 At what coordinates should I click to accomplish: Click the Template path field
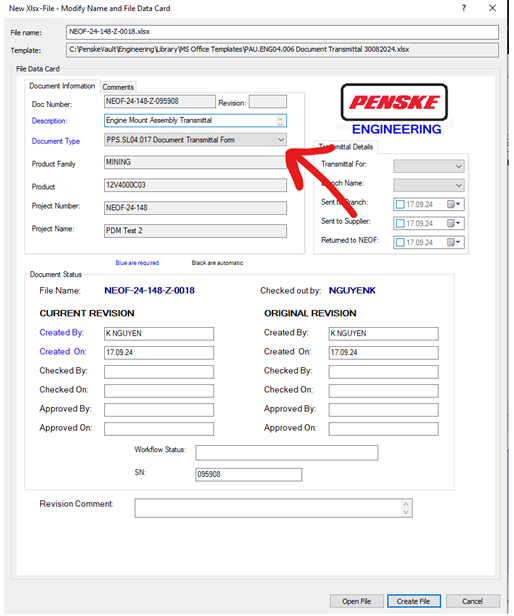(x=282, y=50)
